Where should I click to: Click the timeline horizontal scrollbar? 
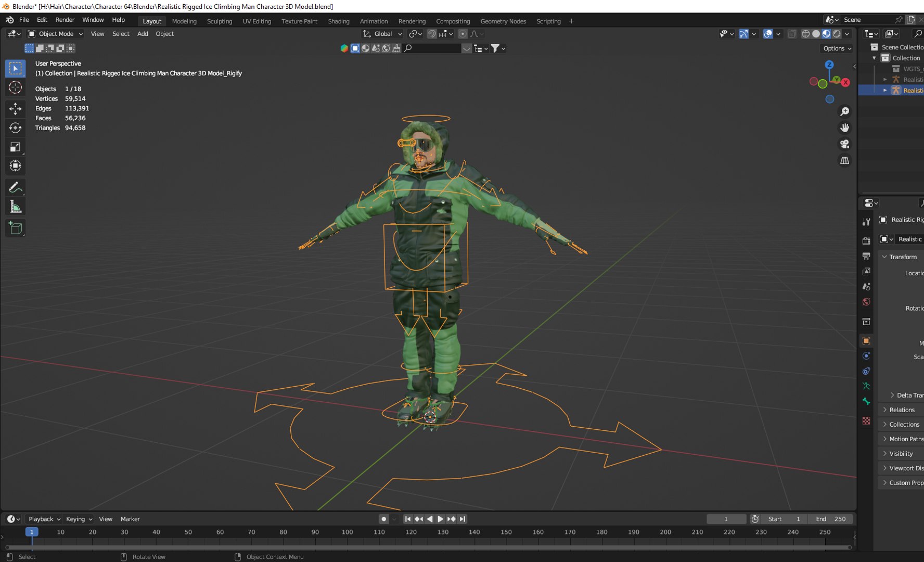point(428,547)
